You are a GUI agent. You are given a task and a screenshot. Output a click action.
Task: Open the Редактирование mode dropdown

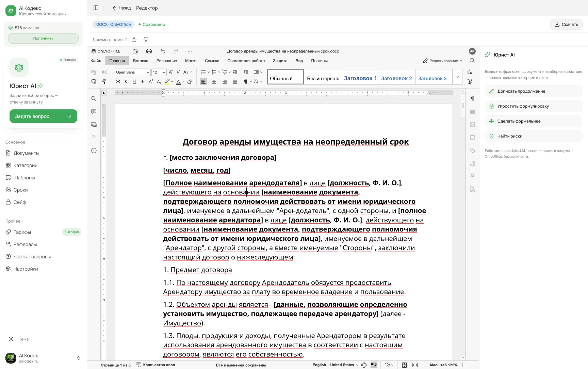click(443, 61)
